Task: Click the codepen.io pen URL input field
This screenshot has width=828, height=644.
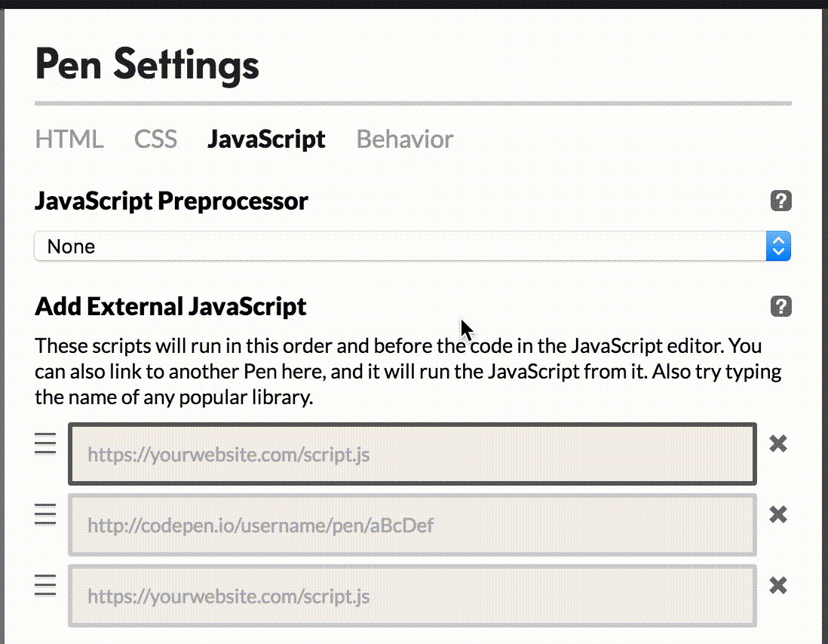Action: 412,525
